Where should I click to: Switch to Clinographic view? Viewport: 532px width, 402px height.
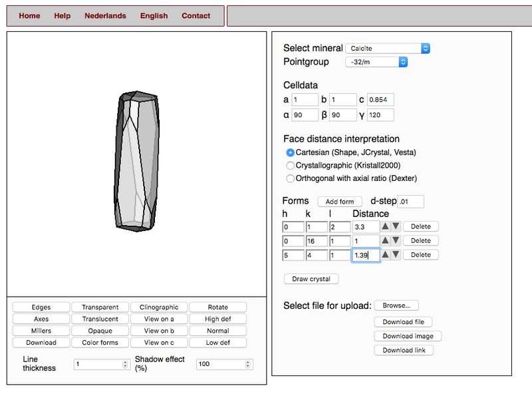pyautogui.click(x=159, y=307)
